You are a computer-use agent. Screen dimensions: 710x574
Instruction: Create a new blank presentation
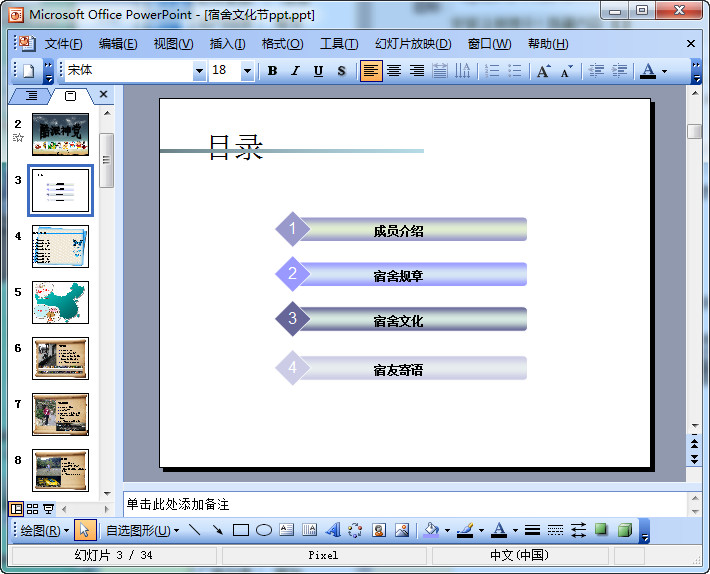(29, 71)
